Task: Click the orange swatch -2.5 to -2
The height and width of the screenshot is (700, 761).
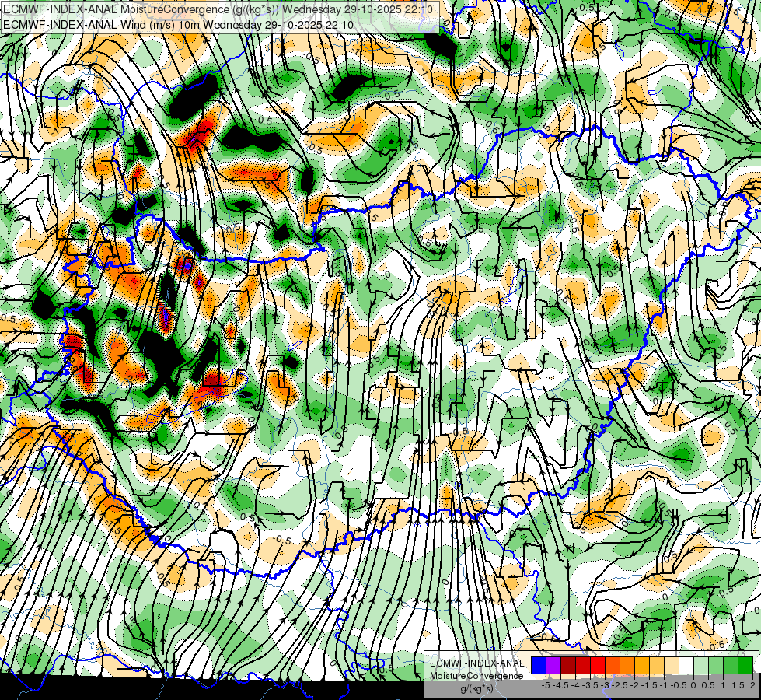Action: 627,666
